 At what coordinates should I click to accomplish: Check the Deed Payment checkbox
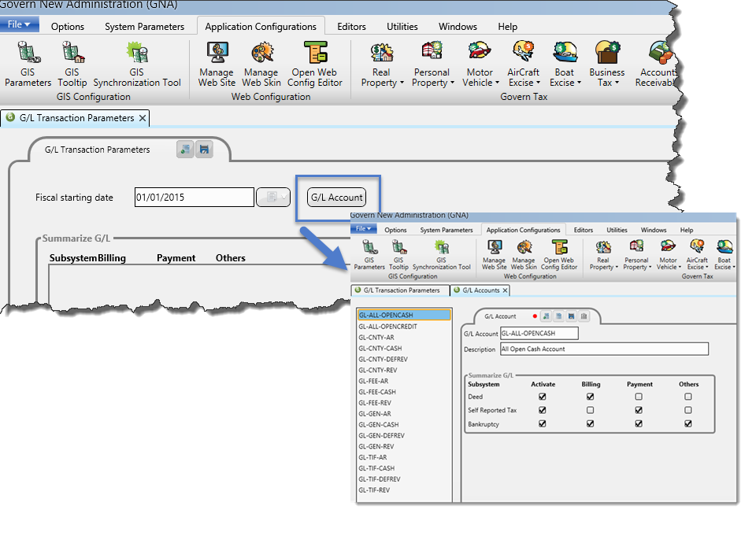click(639, 397)
